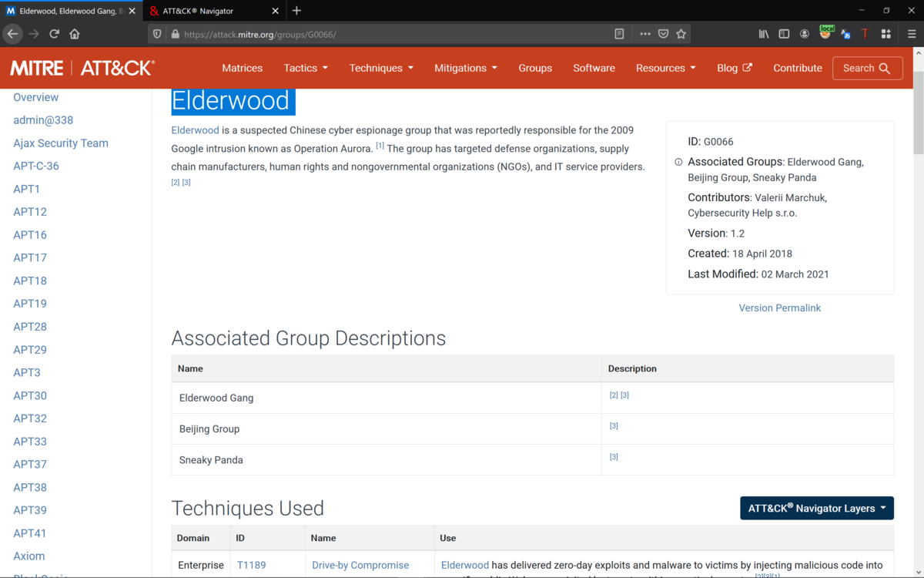The height and width of the screenshot is (578, 924).
Task: Expand the Mitigations dropdown
Action: tap(466, 68)
